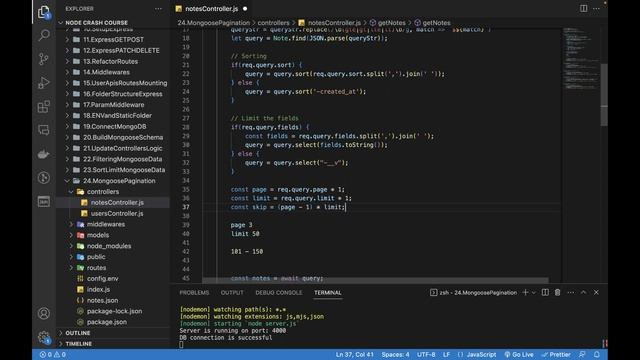Click Spaces: 4 indentation setting
The height and width of the screenshot is (360, 640).
click(x=396, y=354)
